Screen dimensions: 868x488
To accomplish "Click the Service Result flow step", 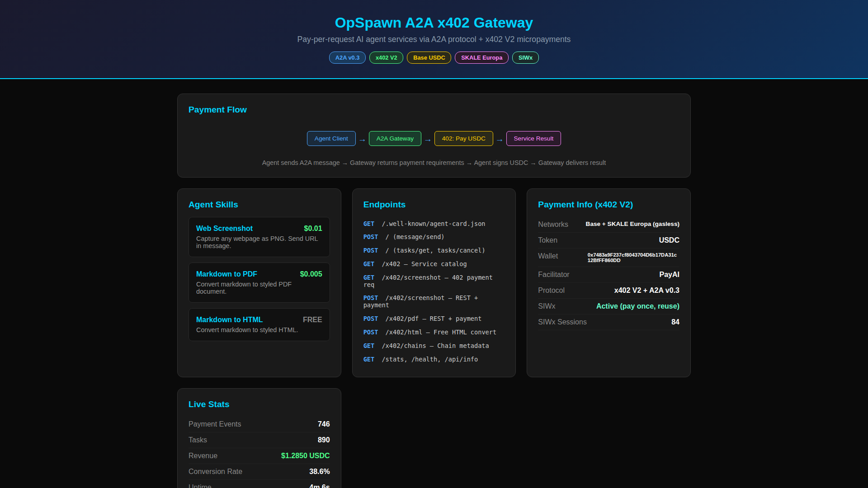I will click(533, 139).
